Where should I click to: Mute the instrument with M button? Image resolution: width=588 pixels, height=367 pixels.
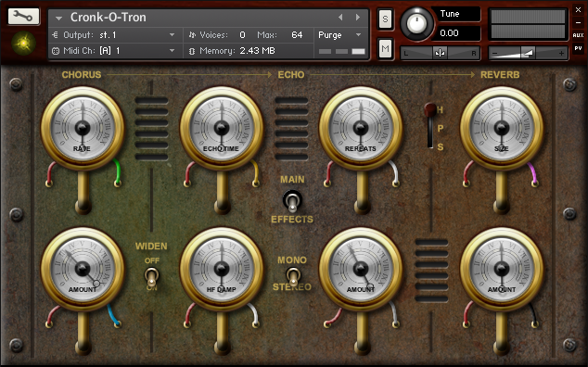point(385,48)
